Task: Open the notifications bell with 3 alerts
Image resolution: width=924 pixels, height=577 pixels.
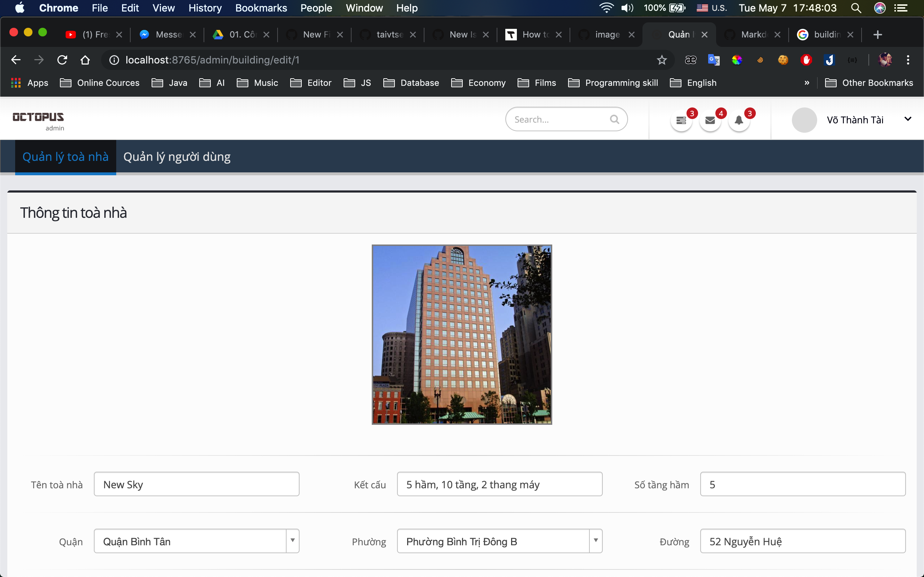Action: [x=739, y=120]
